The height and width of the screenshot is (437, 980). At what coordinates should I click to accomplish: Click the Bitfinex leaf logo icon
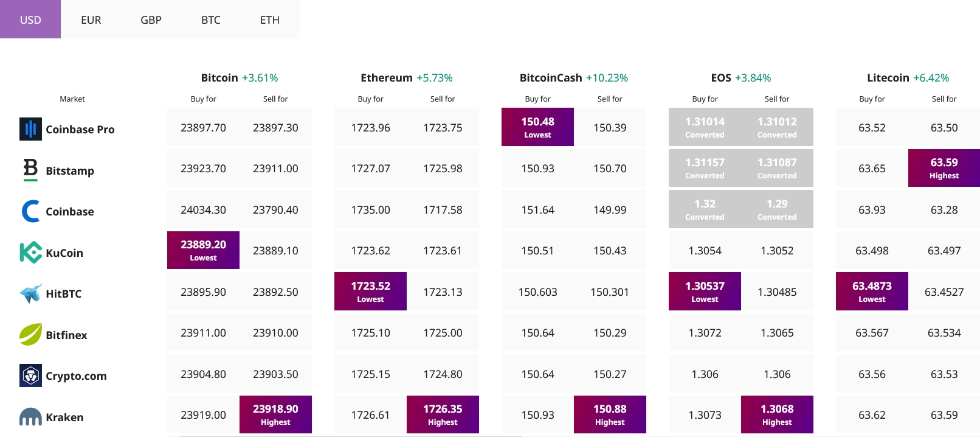click(30, 334)
